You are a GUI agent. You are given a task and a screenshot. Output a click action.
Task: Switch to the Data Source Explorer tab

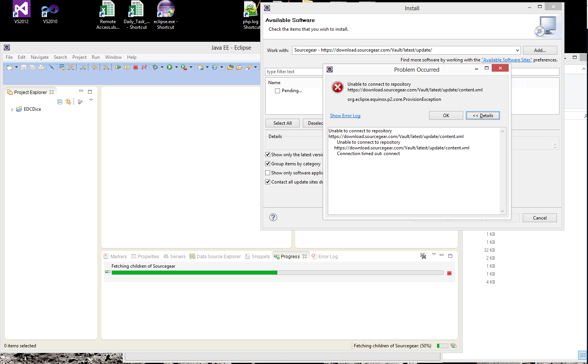coord(215,256)
